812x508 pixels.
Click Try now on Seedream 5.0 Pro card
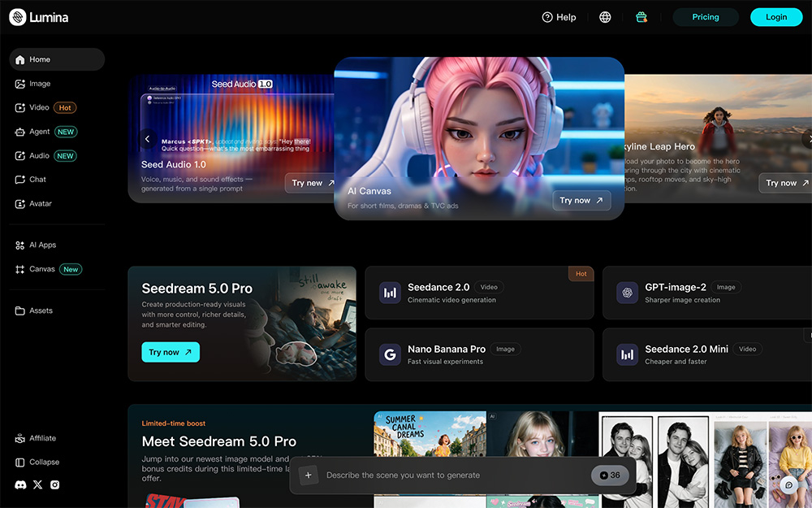pyautogui.click(x=171, y=352)
